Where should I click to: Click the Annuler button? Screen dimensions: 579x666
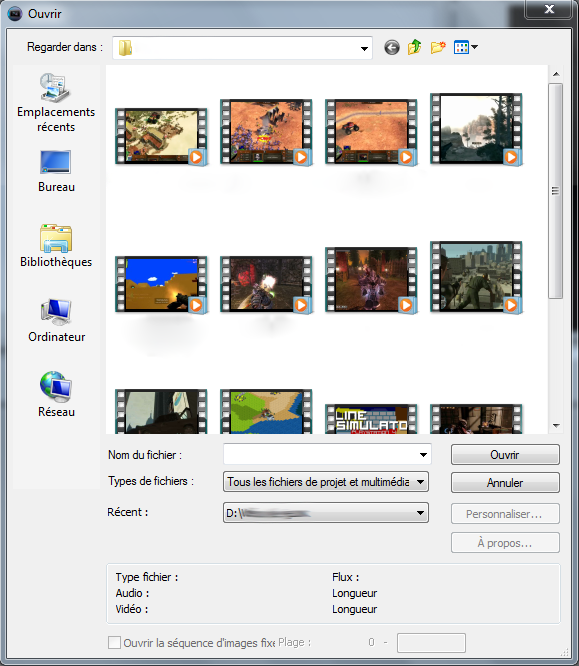coord(505,483)
